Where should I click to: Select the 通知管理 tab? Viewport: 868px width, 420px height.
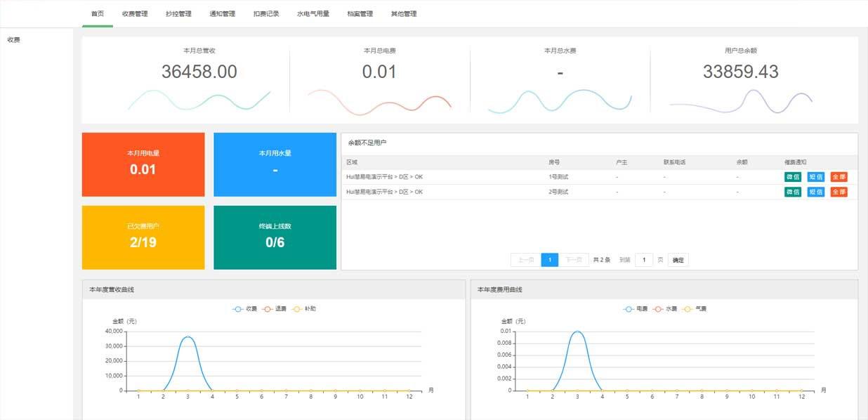(223, 13)
